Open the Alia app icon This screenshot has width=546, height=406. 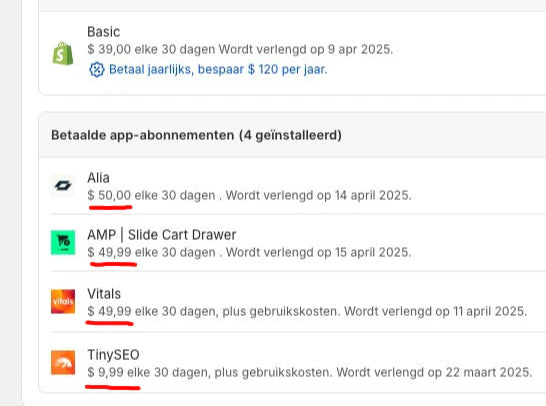(x=63, y=186)
